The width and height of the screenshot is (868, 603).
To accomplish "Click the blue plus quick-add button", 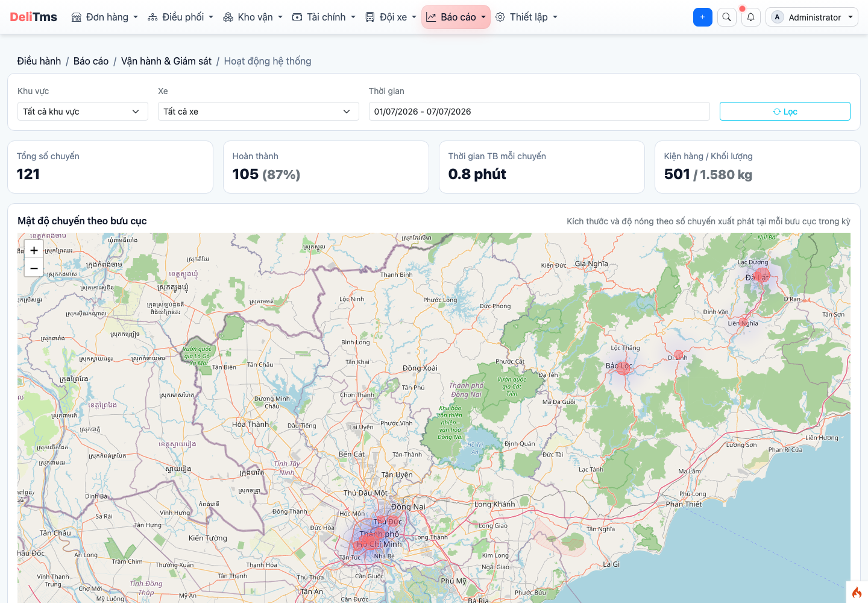I will 703,17.
